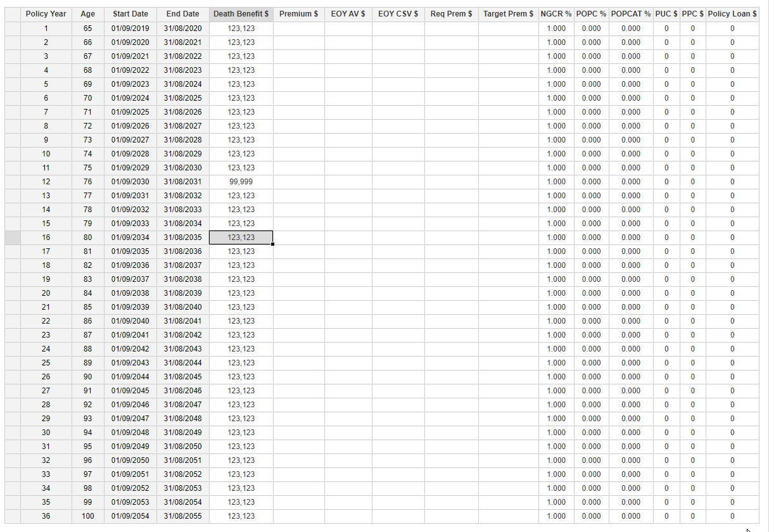769x532 pixels.
Task: Select the Start Date cell 01/09/2019
Action: 130,28
